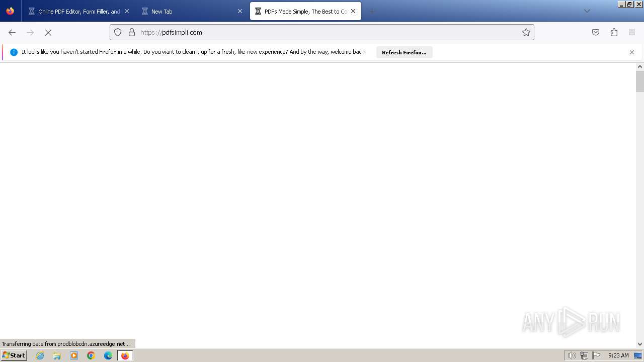This screenshot has height=362, width=644.
Task: Switch to the New Tab tab
Action: [193, 11]
